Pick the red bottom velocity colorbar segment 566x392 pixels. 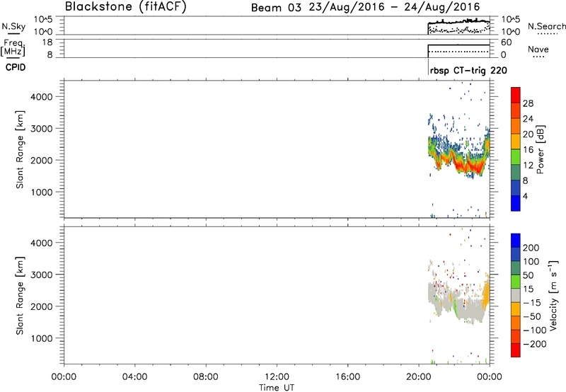[516, 350]
